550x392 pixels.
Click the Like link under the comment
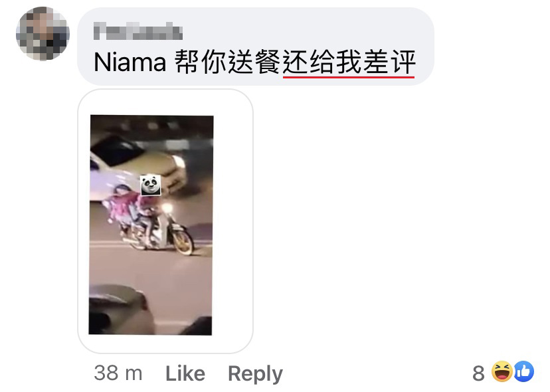point(185,373)
